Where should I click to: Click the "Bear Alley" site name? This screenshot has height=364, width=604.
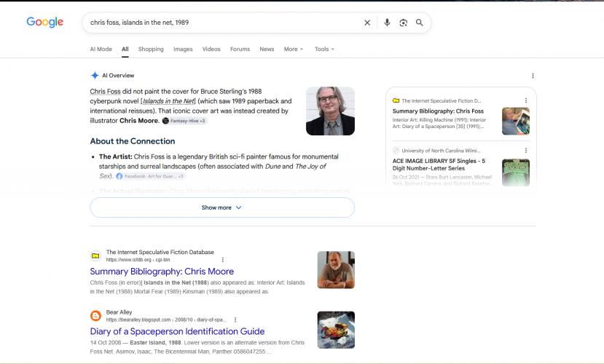(x=119, y=312)
